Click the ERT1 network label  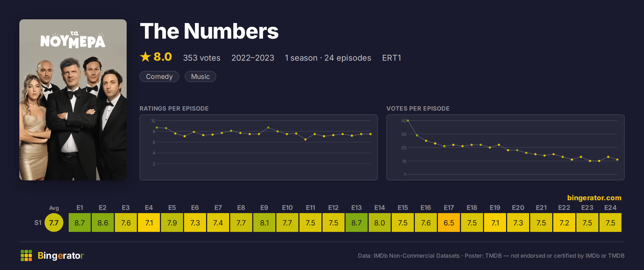tap(391, 58)
